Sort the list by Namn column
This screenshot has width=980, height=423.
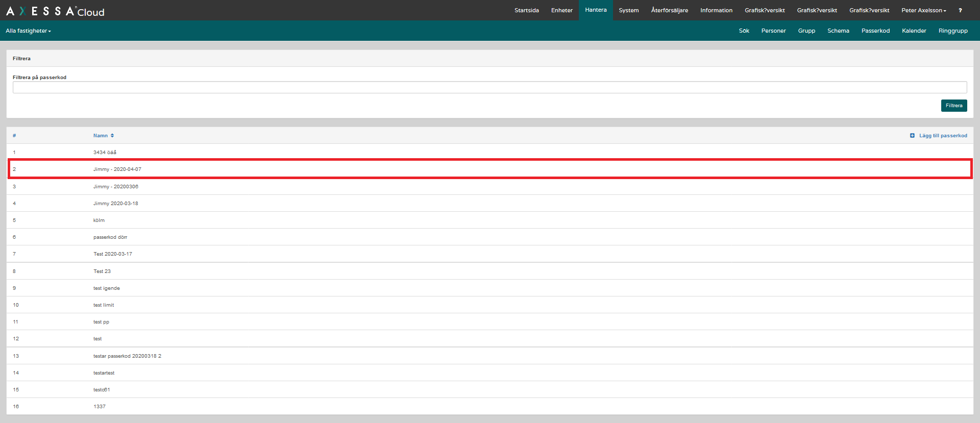(104, 136)
